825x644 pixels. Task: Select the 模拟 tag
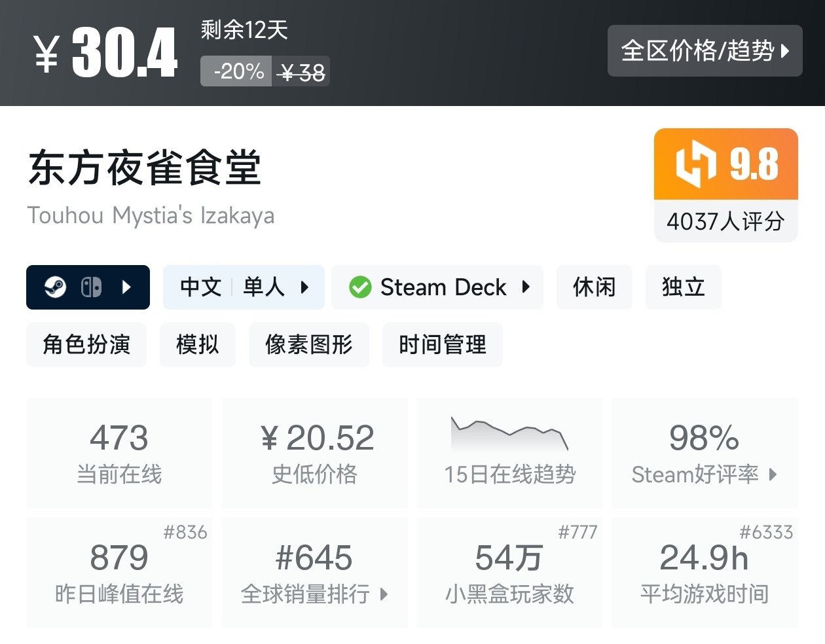click(x=198, y=345)
